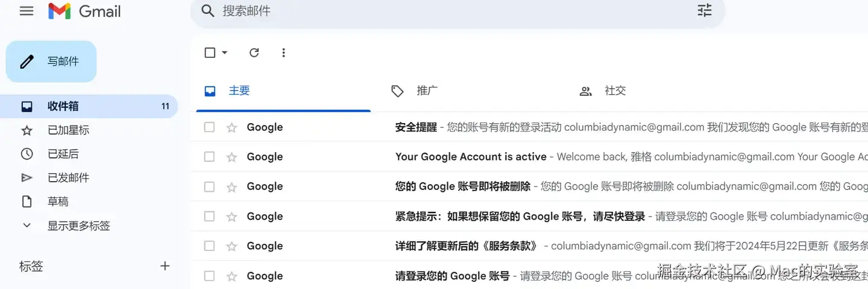Image resolution: width=868 pixels, height=289 pixels.
Task: Open the 详细了解更新后的《服务条款》 email
Action: click(467, 246)
